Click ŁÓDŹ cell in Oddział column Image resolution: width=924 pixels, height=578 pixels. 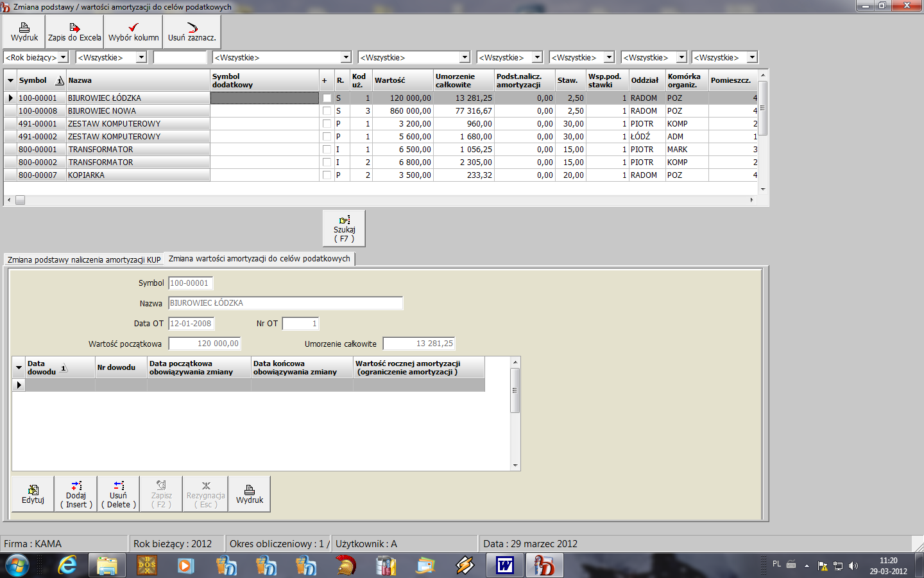(647, 137)
